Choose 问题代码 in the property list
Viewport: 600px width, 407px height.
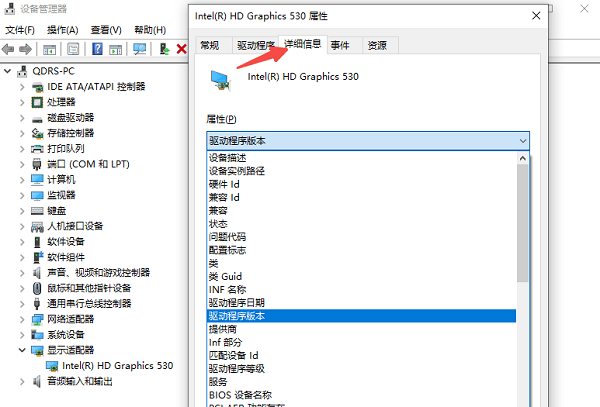coord(361,237)
